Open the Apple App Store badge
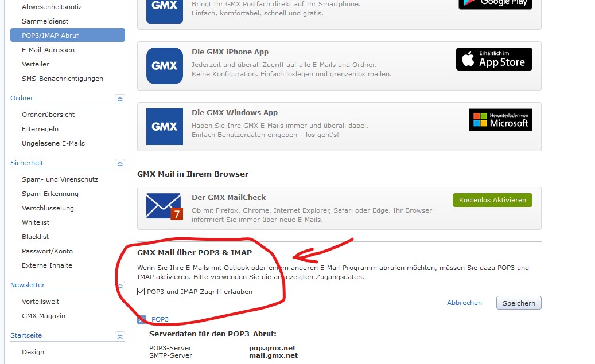The width and height of the screenshot is (595, 364). [494, 59]
